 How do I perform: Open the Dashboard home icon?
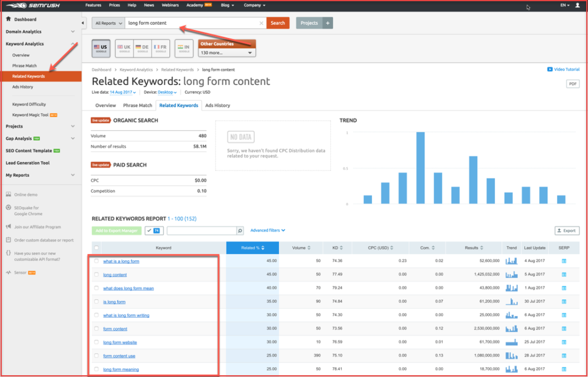pos(8,19)
